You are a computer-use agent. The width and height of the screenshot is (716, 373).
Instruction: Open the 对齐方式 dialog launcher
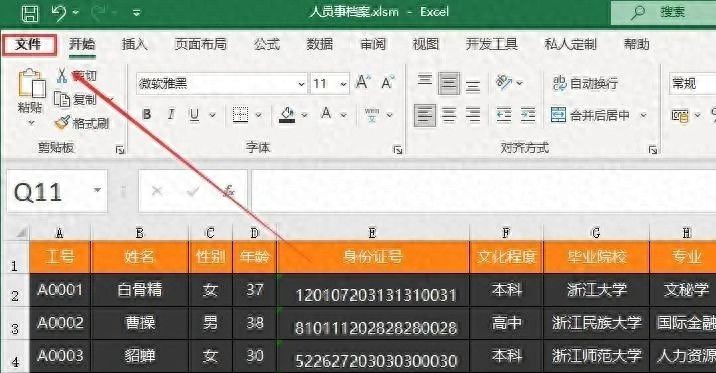pyautogui.click(x=653, y=150)
